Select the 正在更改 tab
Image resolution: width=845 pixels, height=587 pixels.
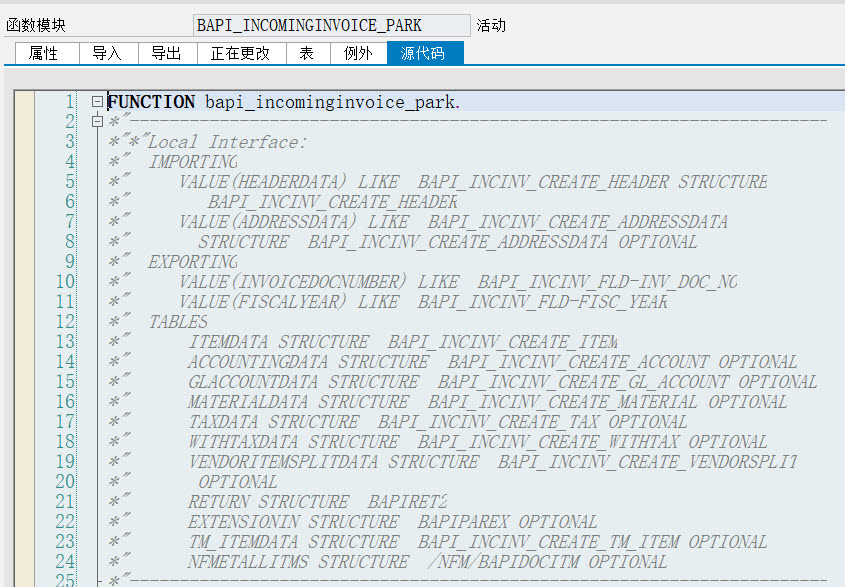tap(239, 54)
